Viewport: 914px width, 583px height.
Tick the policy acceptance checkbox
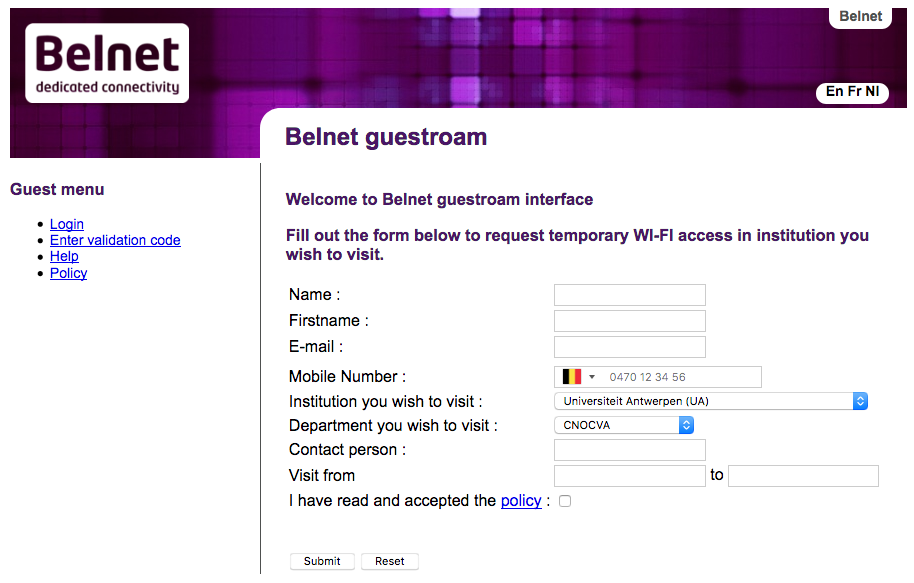(x=565, y=501)
